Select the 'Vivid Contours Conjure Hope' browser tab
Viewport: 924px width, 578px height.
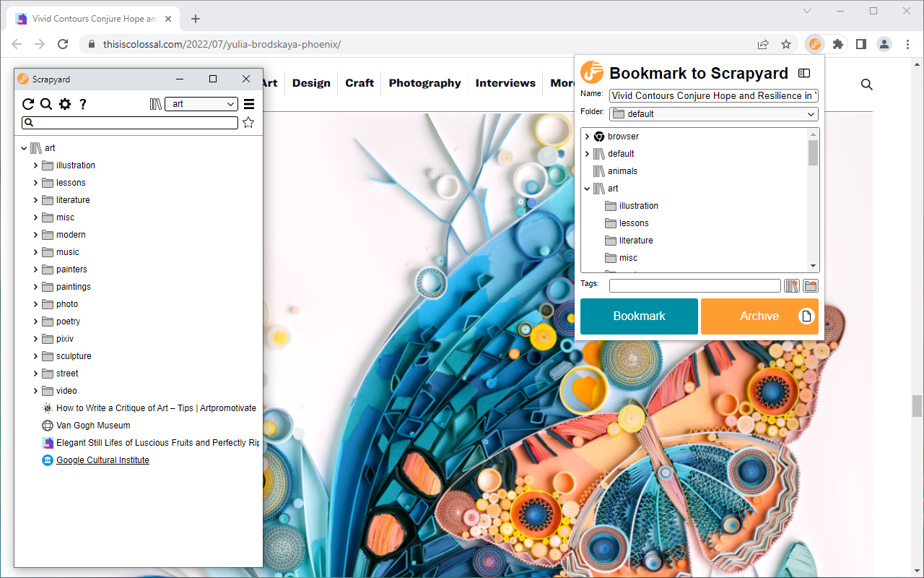pos(94,17)
